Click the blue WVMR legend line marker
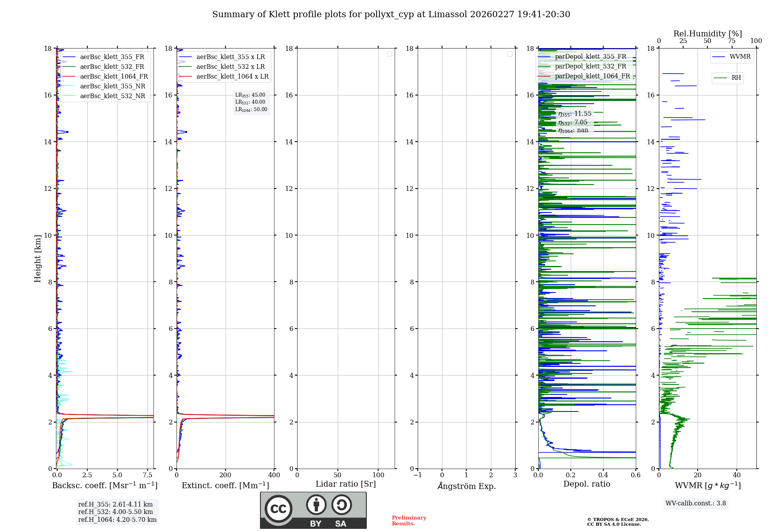Screen dimensions: 783x532 click(719, 57)
